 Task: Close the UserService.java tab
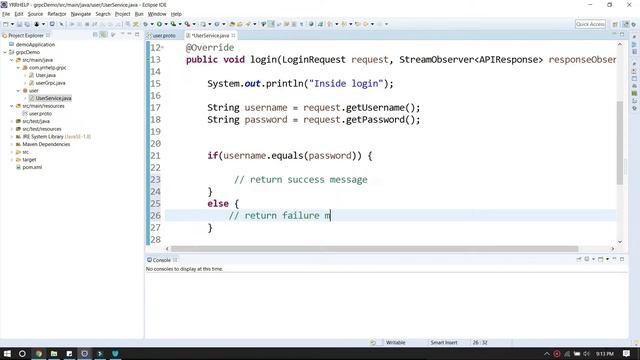pyautogui.click(x=233, y=36)
